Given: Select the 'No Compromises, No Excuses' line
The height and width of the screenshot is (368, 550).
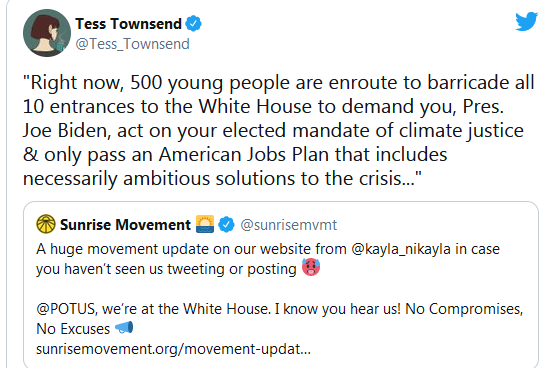Looking at the screenshot, I should [280, 319].
